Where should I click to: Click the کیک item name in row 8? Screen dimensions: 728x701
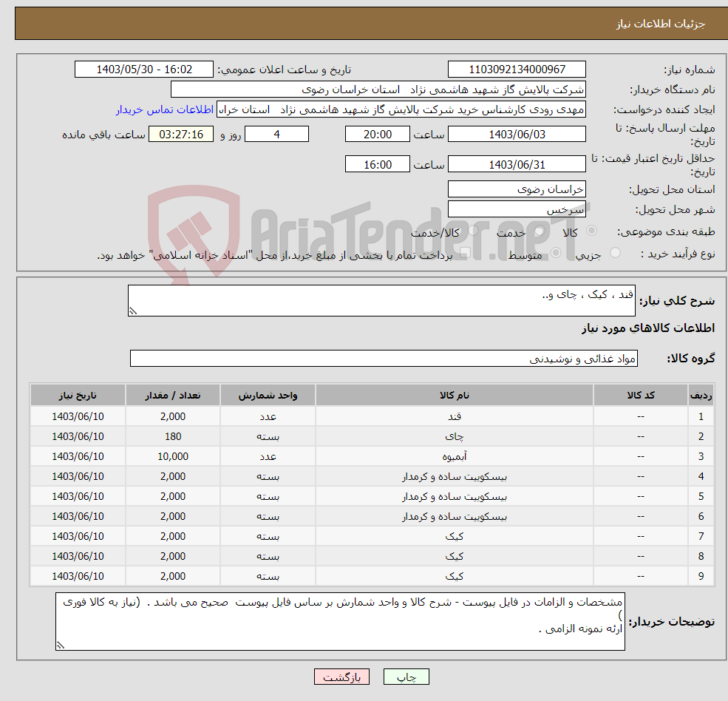pos(454,556)
